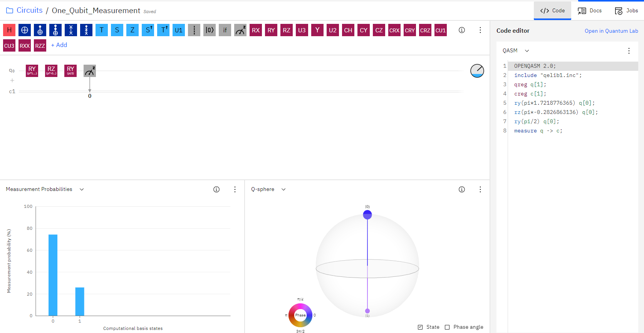Click first RY gate on q0 wire
The image size is (644, 333).
32,71
